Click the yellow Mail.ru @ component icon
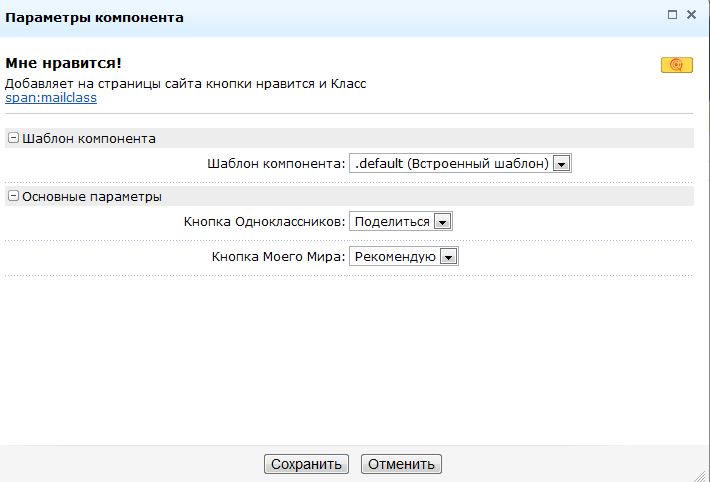 click(676, 65)
